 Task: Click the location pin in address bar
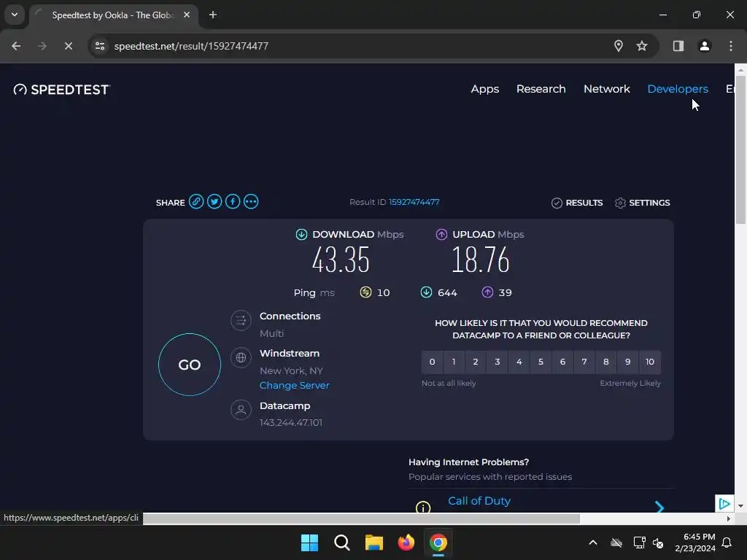click(619, 46)
